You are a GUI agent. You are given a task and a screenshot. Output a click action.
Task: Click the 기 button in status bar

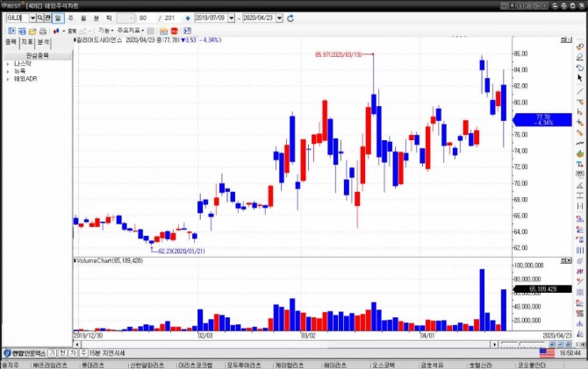point(53,353)
